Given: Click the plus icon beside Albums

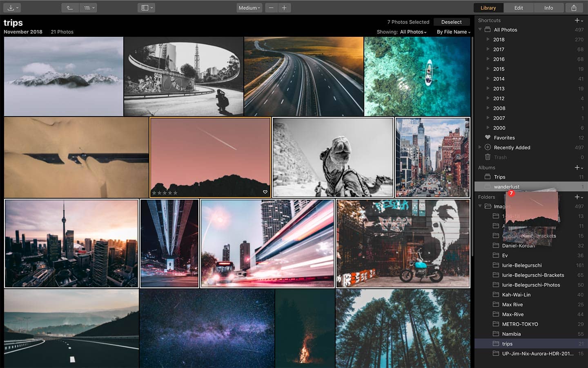Looking at the screenshot, I should 578,168.
